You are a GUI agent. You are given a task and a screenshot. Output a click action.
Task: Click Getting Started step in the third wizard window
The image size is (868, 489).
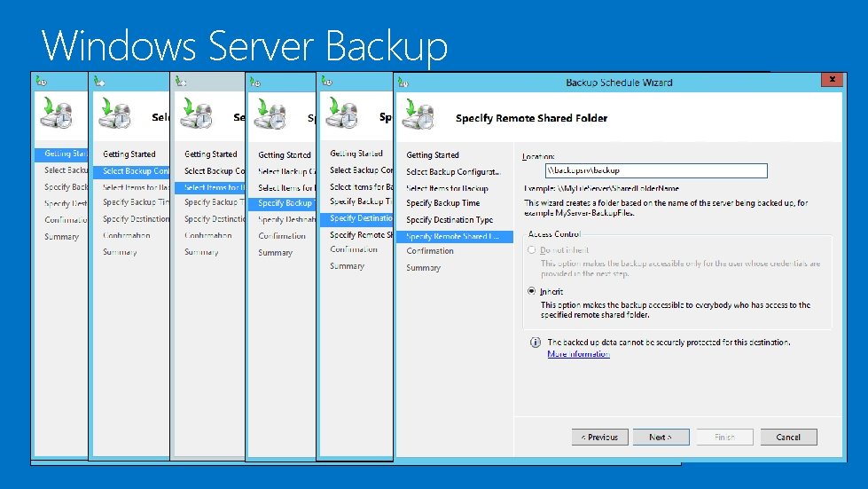(210, 154)
